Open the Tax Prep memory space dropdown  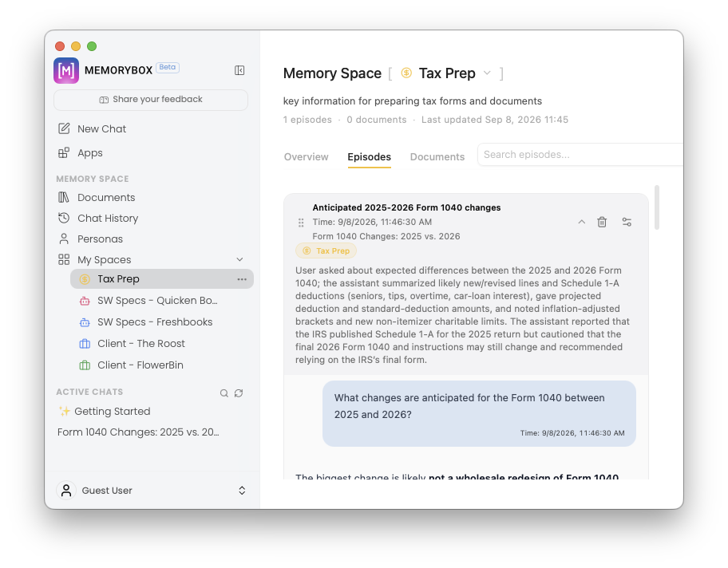click(487, 73)
